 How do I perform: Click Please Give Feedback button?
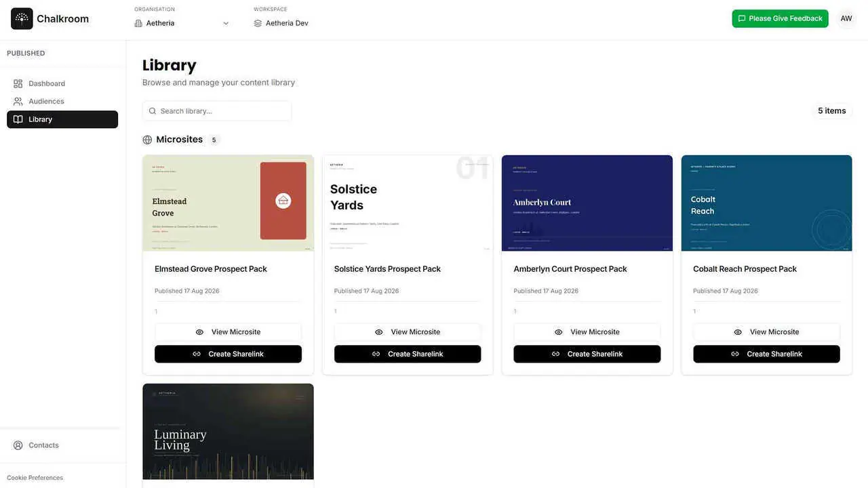[780, 18]
